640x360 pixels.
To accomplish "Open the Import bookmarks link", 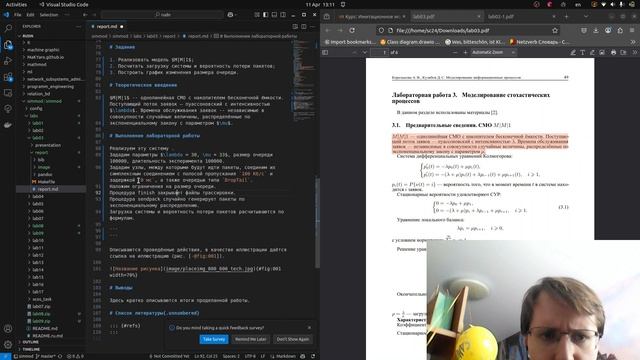I will point(349,42).
